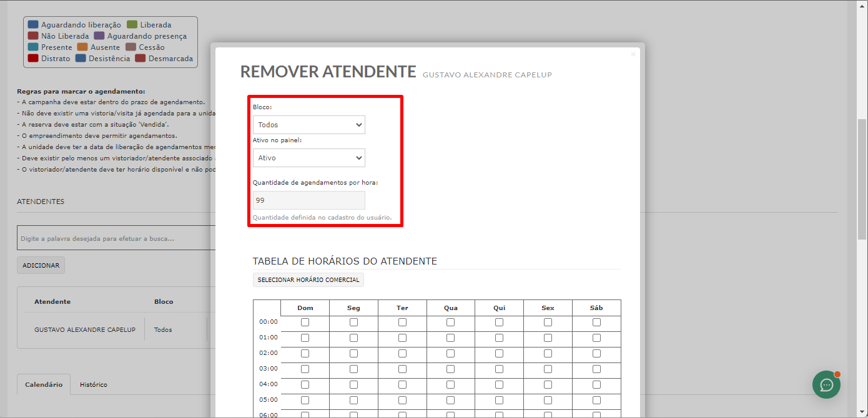The width and height of the screenshot is (868, 418).
Task: Check the Dom 00:00 checkbox
Action: pyautogui.click(x=305, y=323)
